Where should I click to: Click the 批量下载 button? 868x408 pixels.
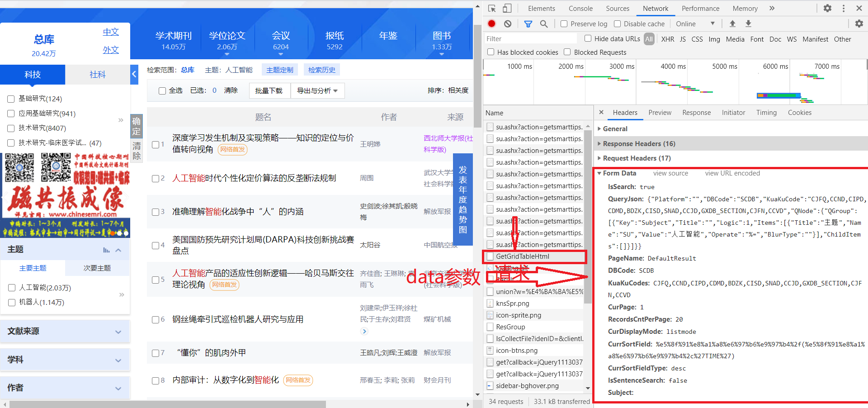pyautogui.click(x=269, y=90)
